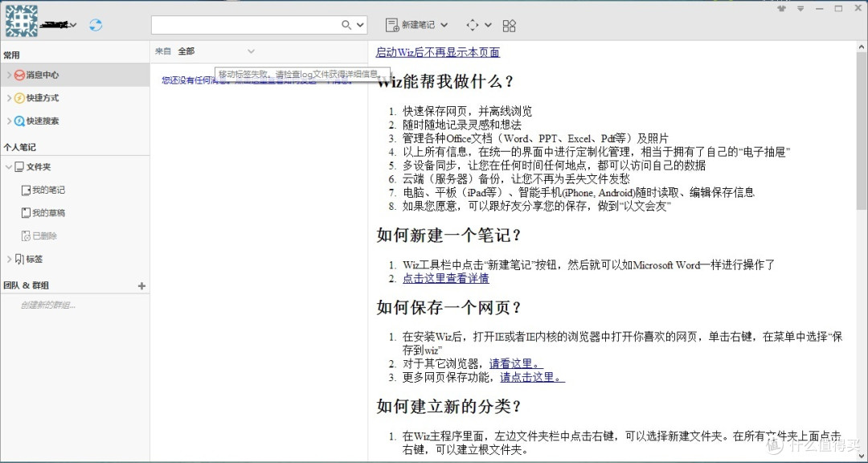The height and width of the screenshot is (463, 868).
Task: Expand the 标签 tree arrow
Action: 9,259
